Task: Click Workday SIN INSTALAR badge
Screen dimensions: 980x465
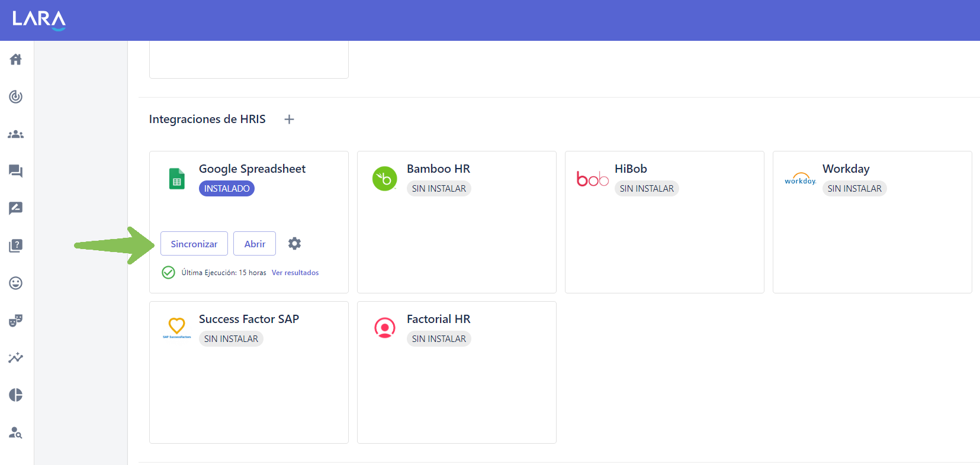Action: point(854,189)
